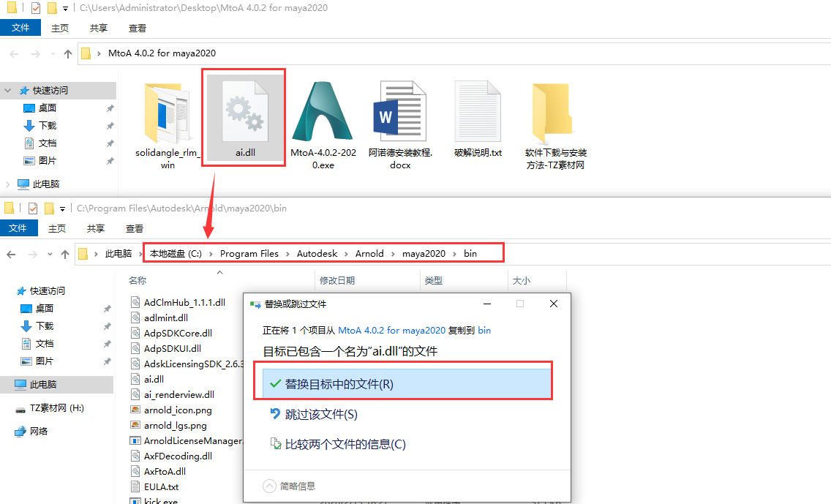Click 查看 tab in top window
This screenshot has height=504, width=831.
[138, 28]
